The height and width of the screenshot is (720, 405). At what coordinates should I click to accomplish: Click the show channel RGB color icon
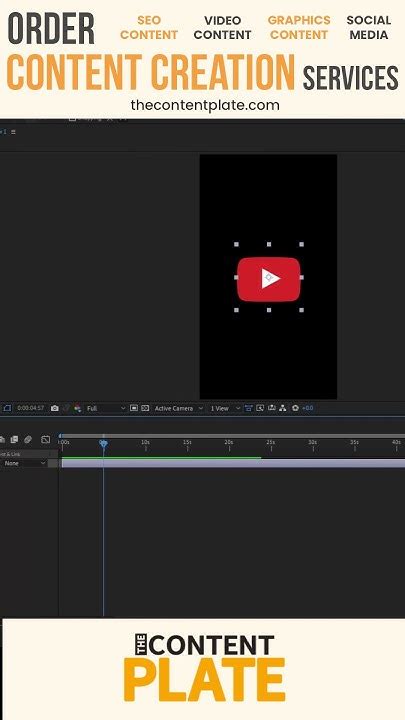tap(77, 408)
